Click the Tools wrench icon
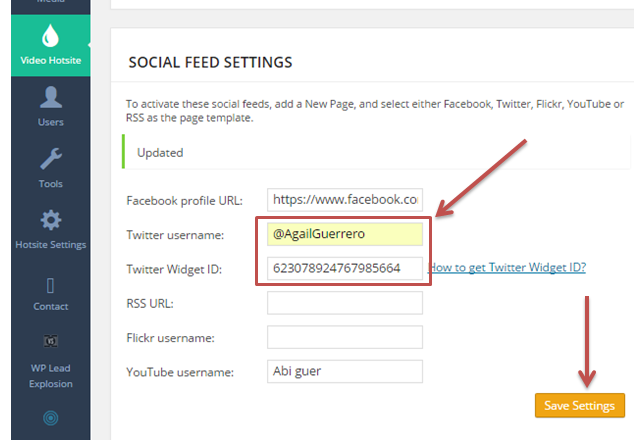634x440 pixels. click(50, 159)
